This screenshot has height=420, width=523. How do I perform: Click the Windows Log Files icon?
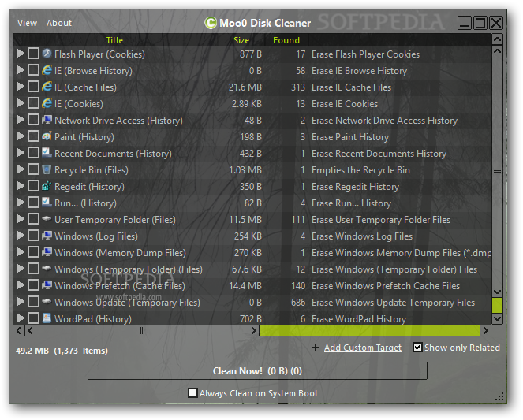point(47,236)
